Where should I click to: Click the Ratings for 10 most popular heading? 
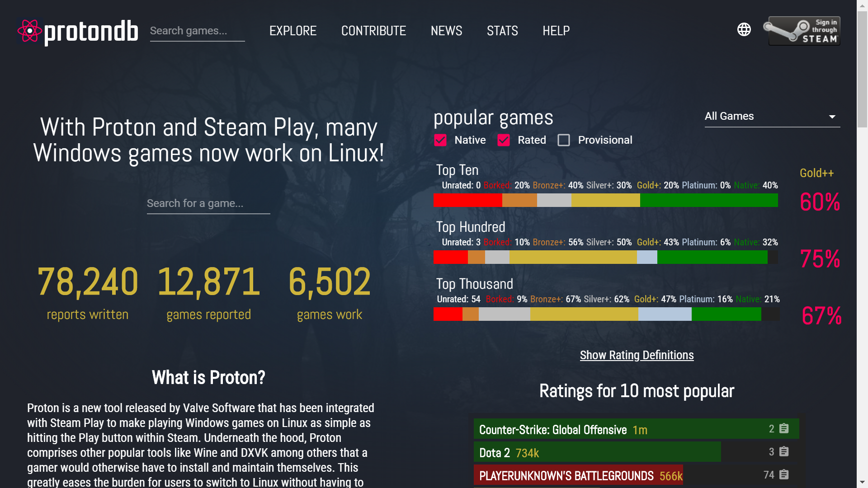[x=637, y=391]
